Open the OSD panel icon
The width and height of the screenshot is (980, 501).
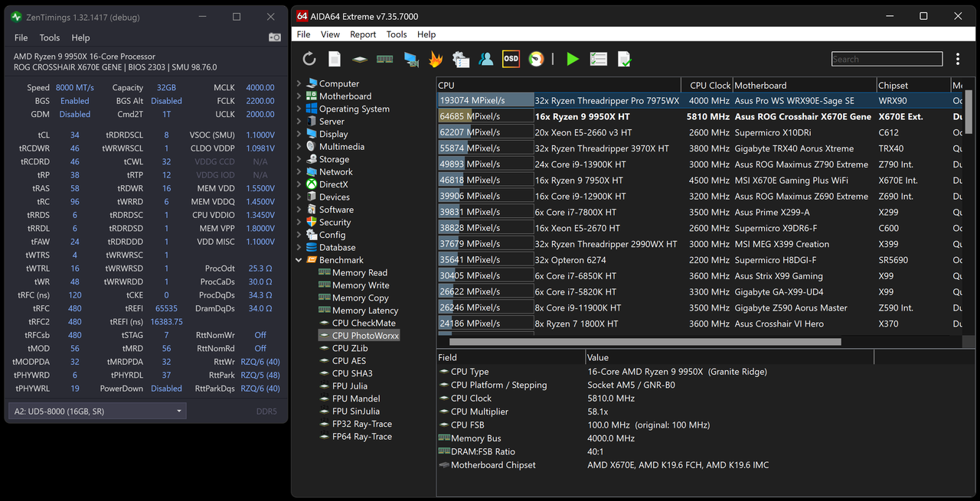tap(511, 59)
